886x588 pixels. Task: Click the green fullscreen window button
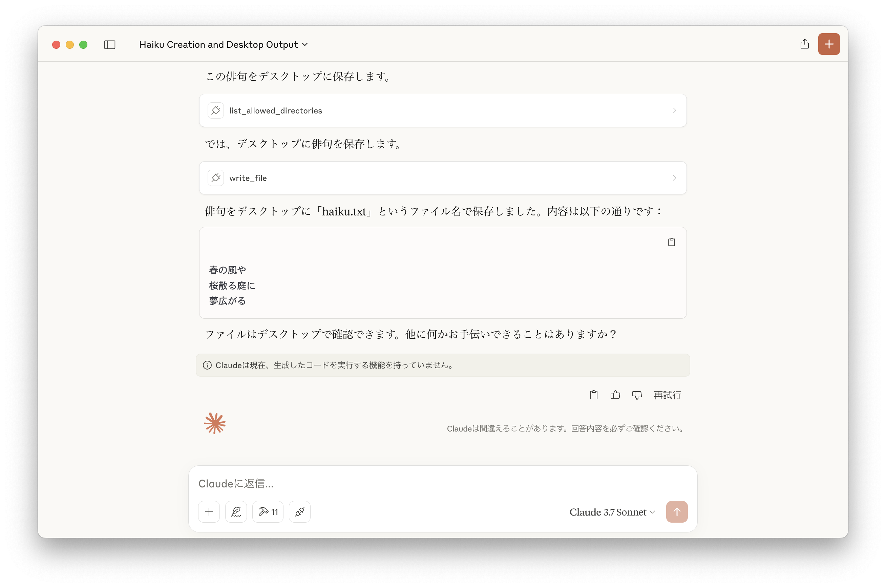tap(83, 45)
